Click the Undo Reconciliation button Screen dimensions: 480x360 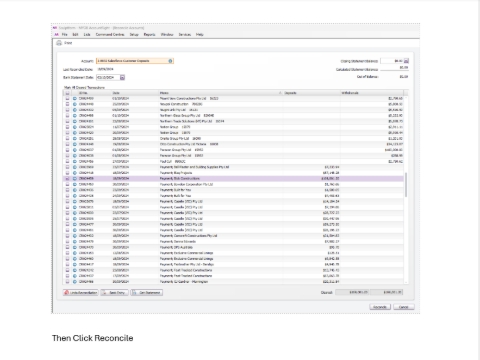click(x=81, y=293)
